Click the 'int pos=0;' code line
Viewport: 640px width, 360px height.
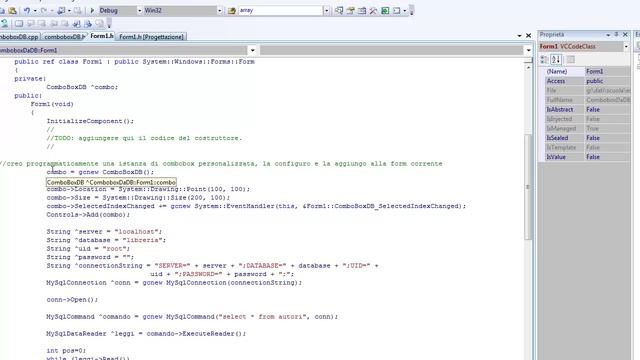[66, 351]
